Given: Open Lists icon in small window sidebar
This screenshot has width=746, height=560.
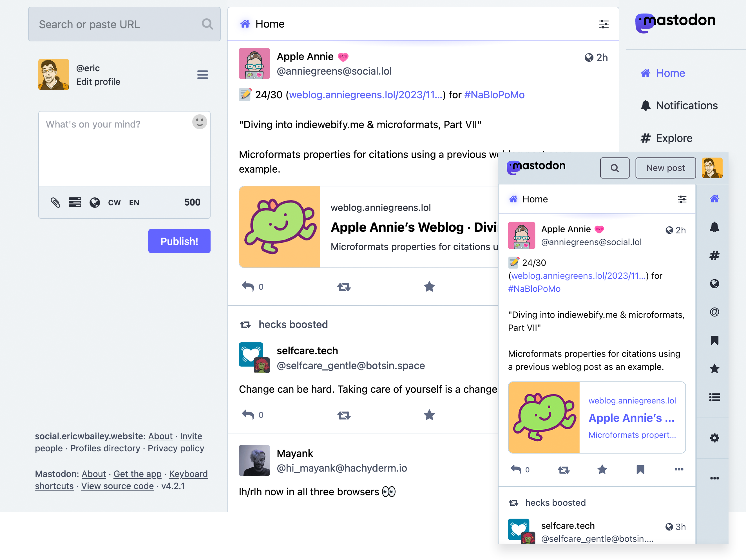Looking at the screenshot, I should [714, 397].
